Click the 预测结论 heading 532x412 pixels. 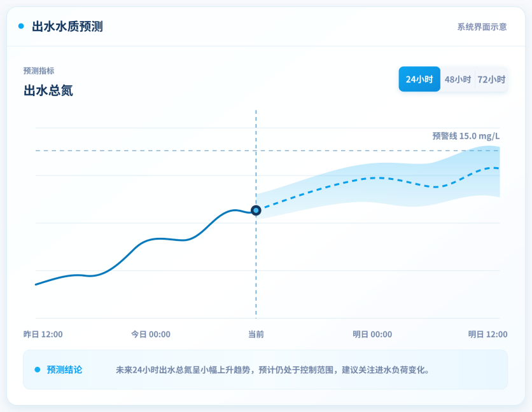click(64, 369)
